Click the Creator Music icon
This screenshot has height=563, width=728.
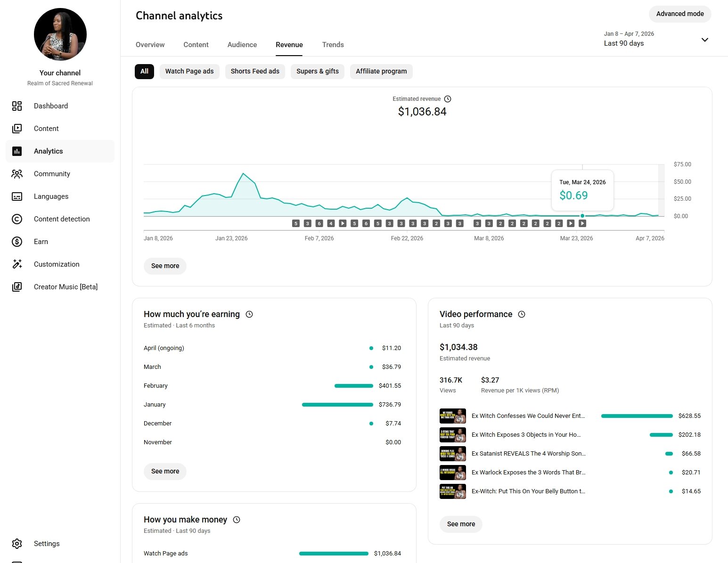tap(17, 287)
